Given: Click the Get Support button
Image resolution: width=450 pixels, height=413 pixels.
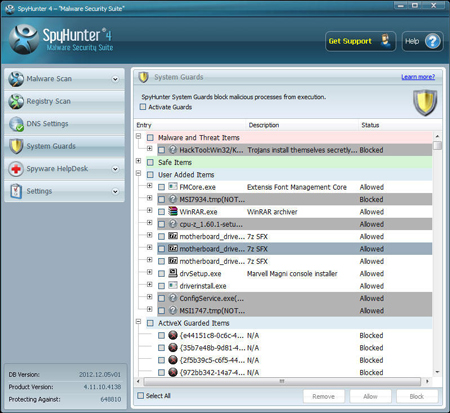Looking at the screenshot, I should (x=361, y=41).
